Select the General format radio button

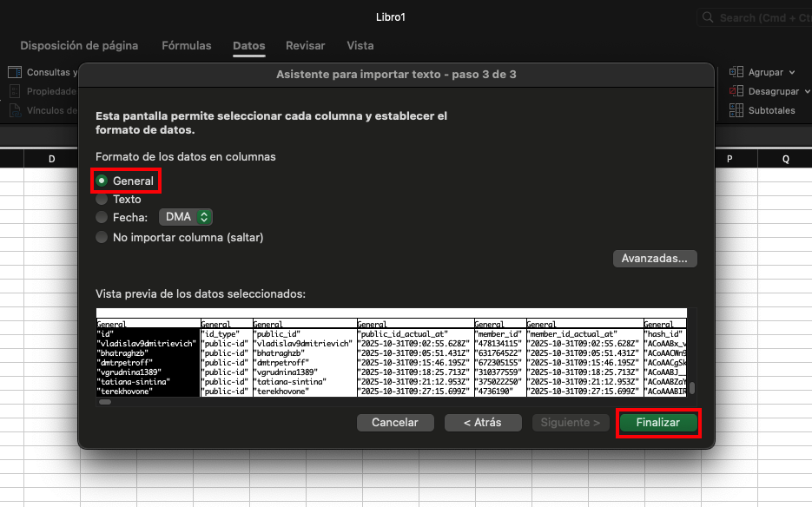pos(102,181)
